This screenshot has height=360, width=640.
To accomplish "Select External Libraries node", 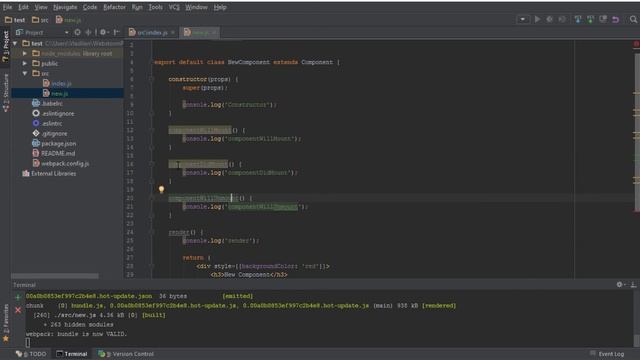I will [x=49, y=173].
